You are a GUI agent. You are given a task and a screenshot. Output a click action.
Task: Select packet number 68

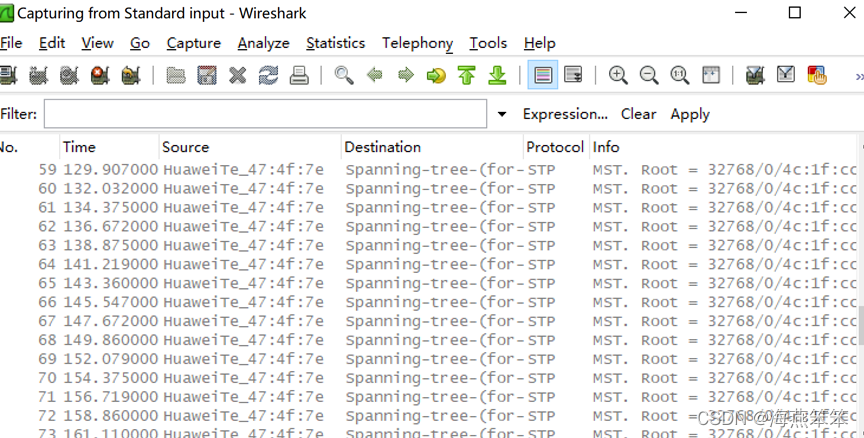429,340
